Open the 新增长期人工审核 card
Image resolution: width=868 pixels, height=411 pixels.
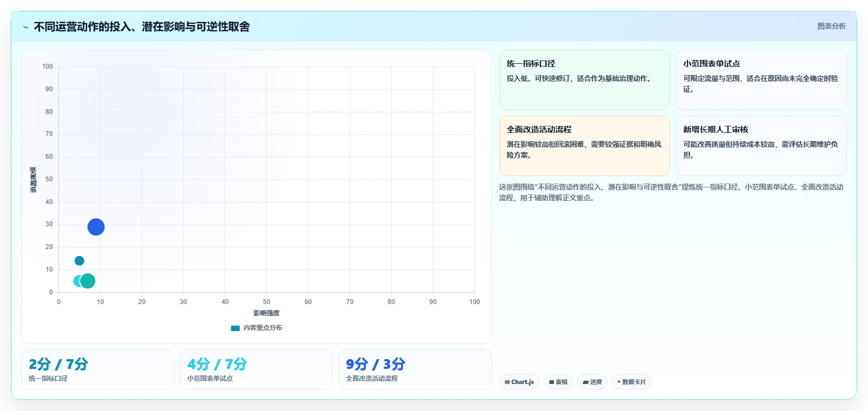(x=761, y=146)
